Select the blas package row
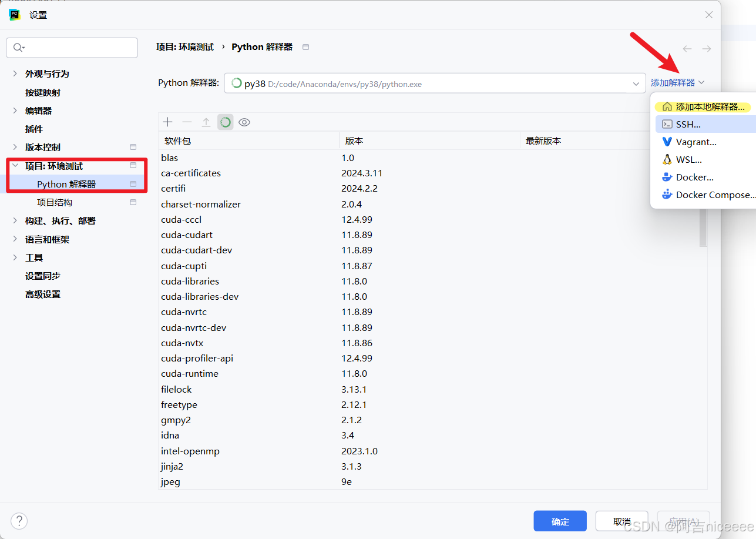 428,158
